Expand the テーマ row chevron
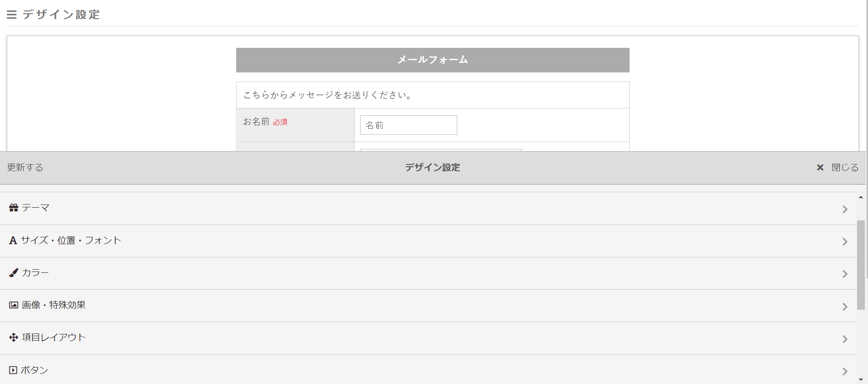Screen dimensions: 868x384 click(x=845, y=209)
